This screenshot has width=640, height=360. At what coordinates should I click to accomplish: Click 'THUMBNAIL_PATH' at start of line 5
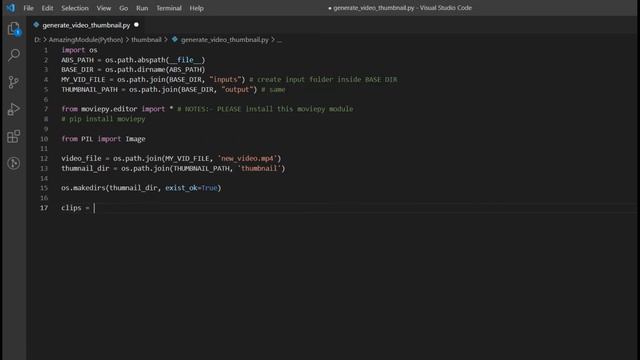click(x=89, y=89)
